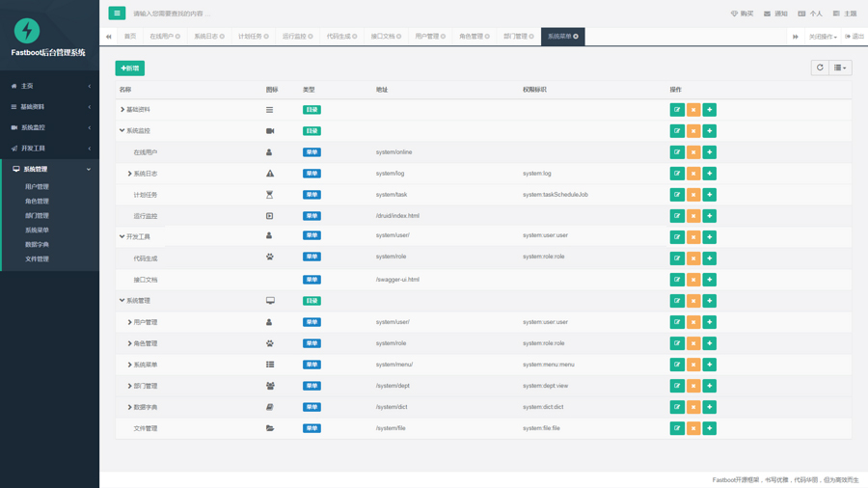Image resolution: width=868 pixels, height=488 pixels.
Task: Click the add-child plus icon for 系统日志
Action: coord(710,174)
